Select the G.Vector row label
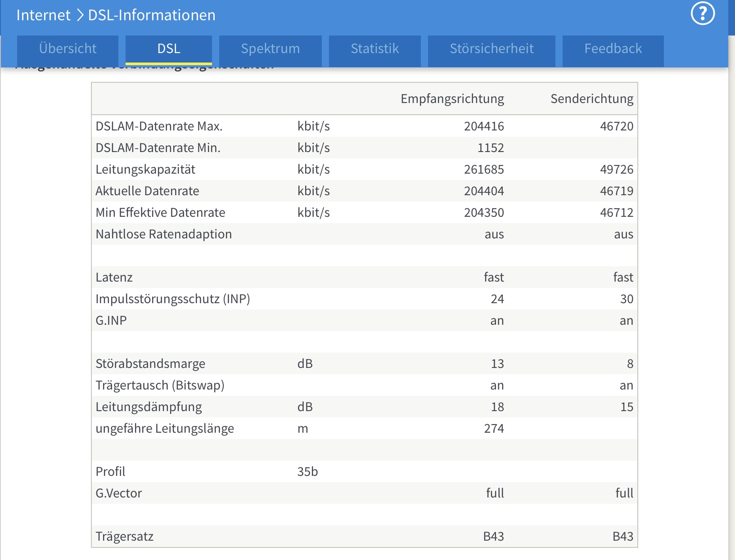 pyautogui.click(x=118, y=493)
